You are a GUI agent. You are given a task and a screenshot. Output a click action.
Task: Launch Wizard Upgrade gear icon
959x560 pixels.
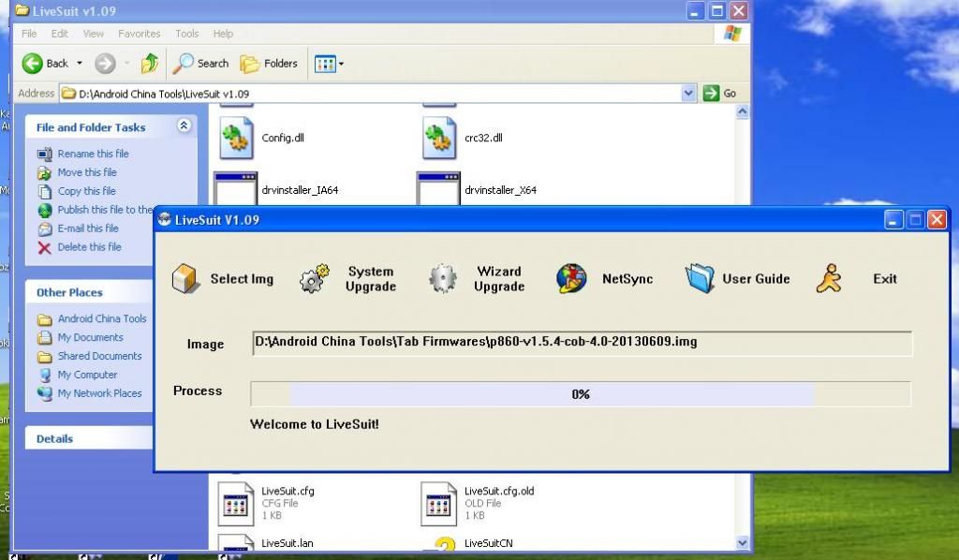click(x=442, y=279)
